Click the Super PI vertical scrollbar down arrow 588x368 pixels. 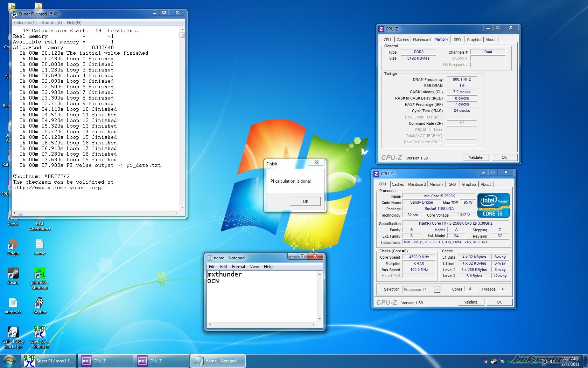click(x=182, y=207)
